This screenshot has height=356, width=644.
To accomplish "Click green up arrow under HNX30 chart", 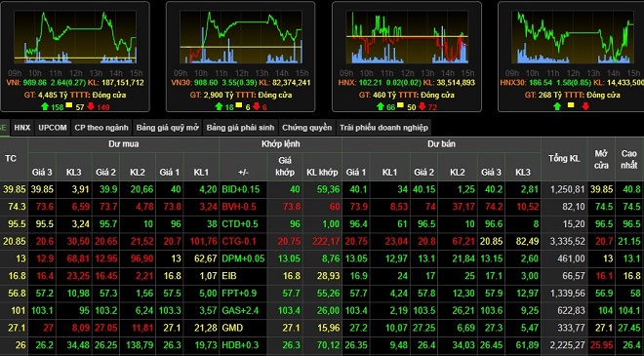I will (557, 106).
